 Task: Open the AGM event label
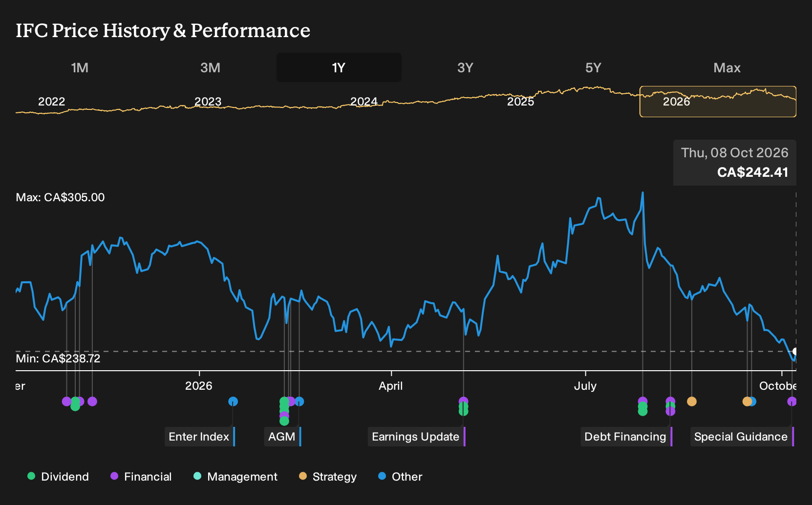pos(282,437)
